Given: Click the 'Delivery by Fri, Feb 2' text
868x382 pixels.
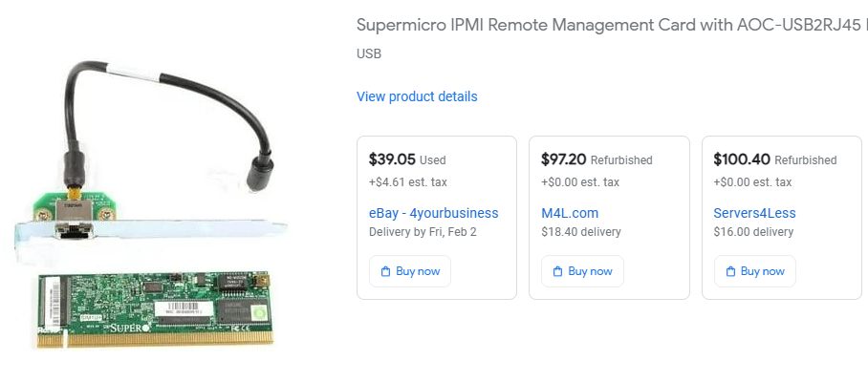Looking at the screenshot, I should point(423,232).
